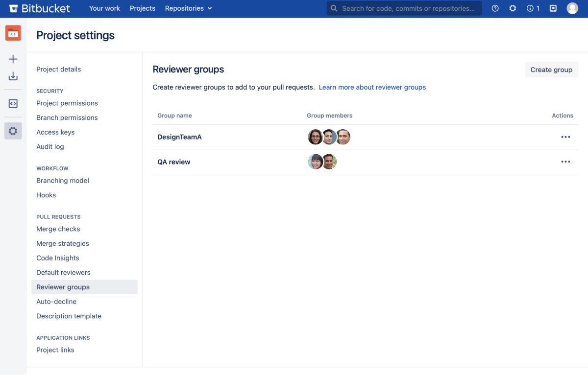Click the orange project avatar icon
The width and height of the screenshot is (588, 375).
click(x=13, y=33)
